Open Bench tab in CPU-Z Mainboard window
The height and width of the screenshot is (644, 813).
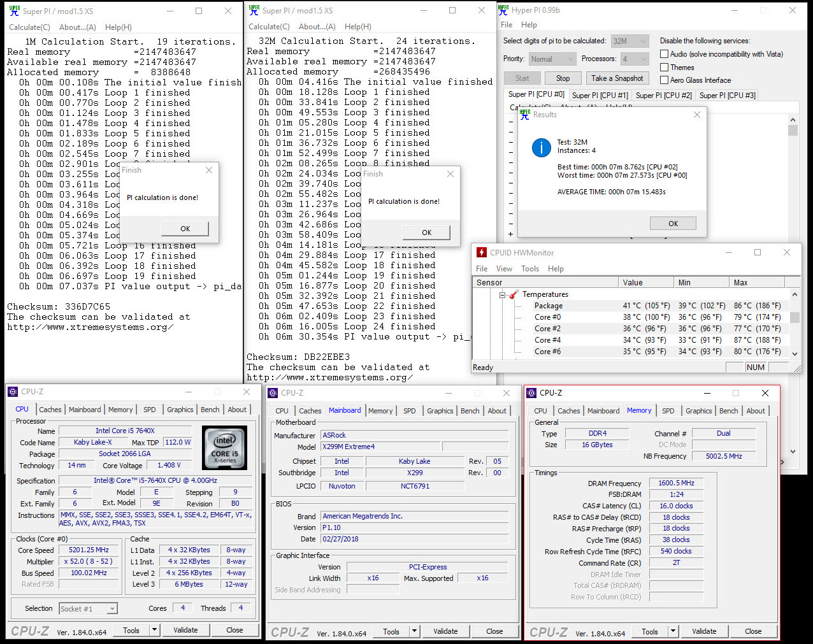470,411
